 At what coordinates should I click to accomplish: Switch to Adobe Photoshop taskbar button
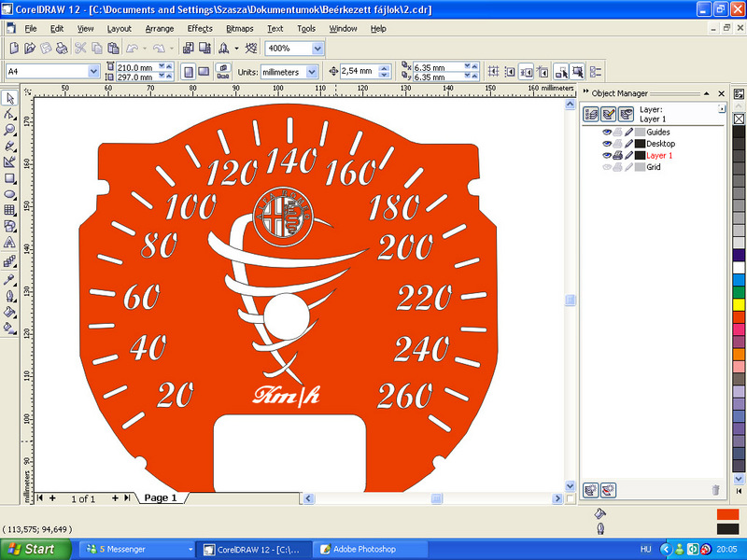tap(371, 549)
